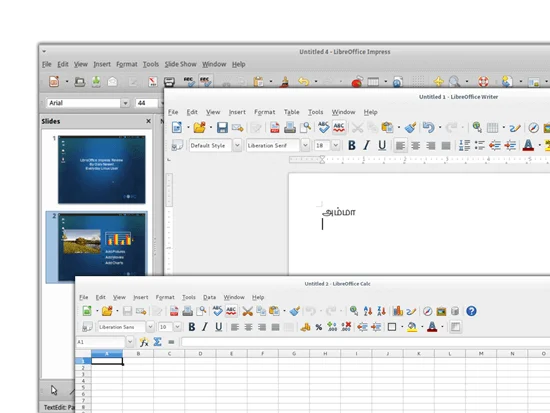Toggle Bold in Writer formatting toolbar
This screenshot has width=550, height=413.
pos(352,145)
